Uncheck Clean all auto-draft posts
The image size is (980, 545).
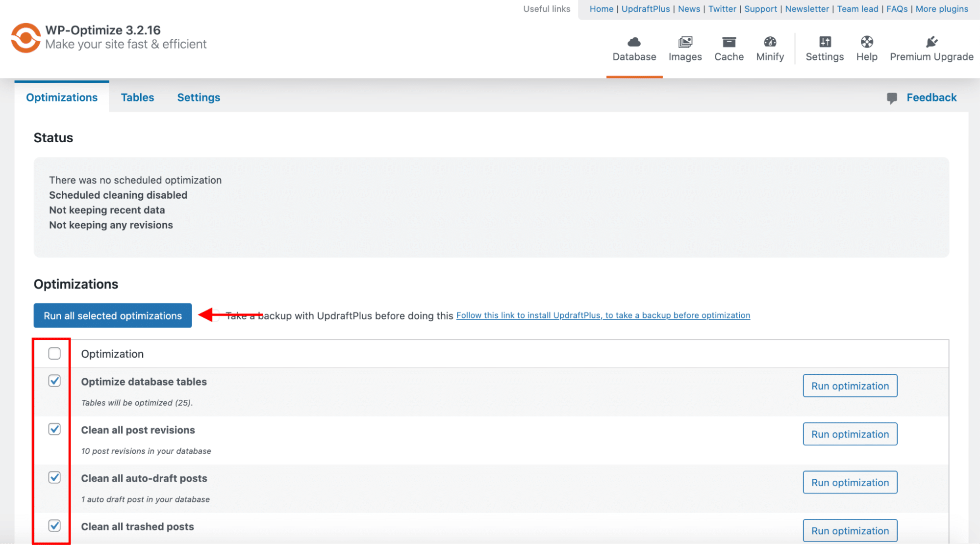coord(54,477)
